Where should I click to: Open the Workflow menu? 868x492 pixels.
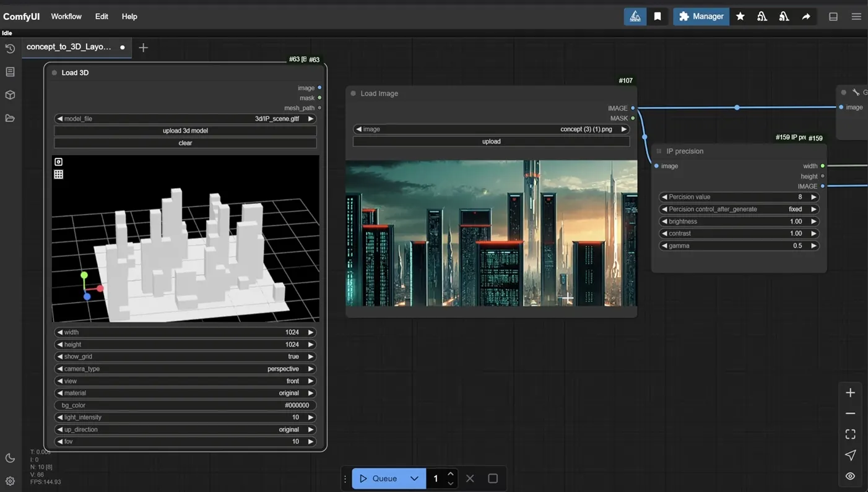coord(66,16)
